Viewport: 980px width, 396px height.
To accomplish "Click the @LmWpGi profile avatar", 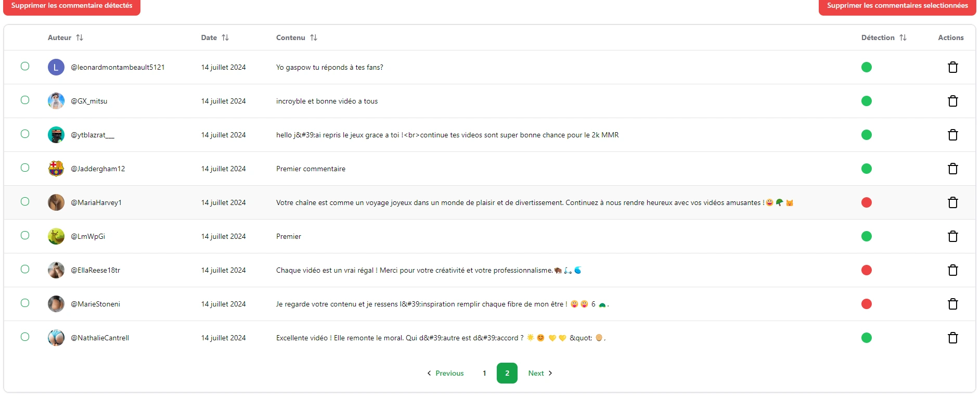I will pyautogui.click(x=56, y=236).
